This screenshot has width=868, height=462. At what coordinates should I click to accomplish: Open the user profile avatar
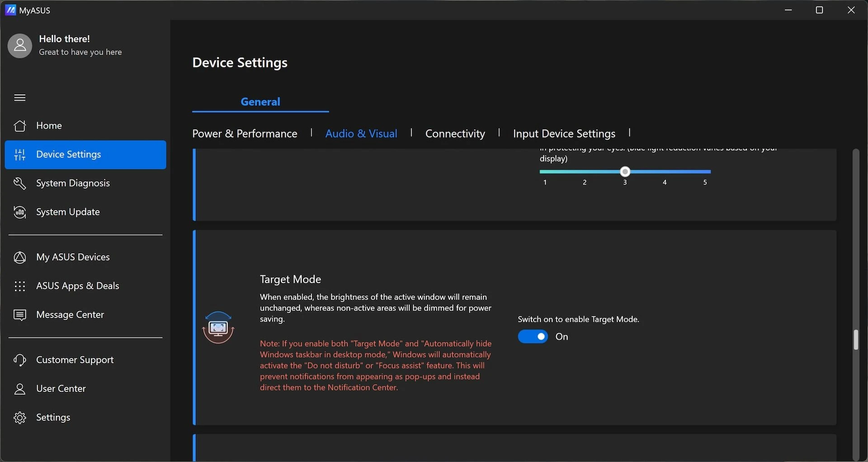[20, 46]
